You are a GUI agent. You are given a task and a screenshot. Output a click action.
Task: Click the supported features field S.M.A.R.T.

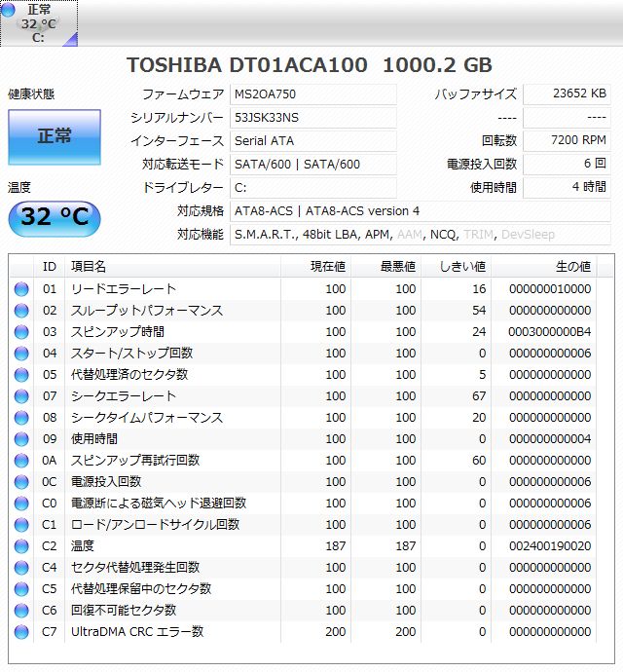click(421, 235)
